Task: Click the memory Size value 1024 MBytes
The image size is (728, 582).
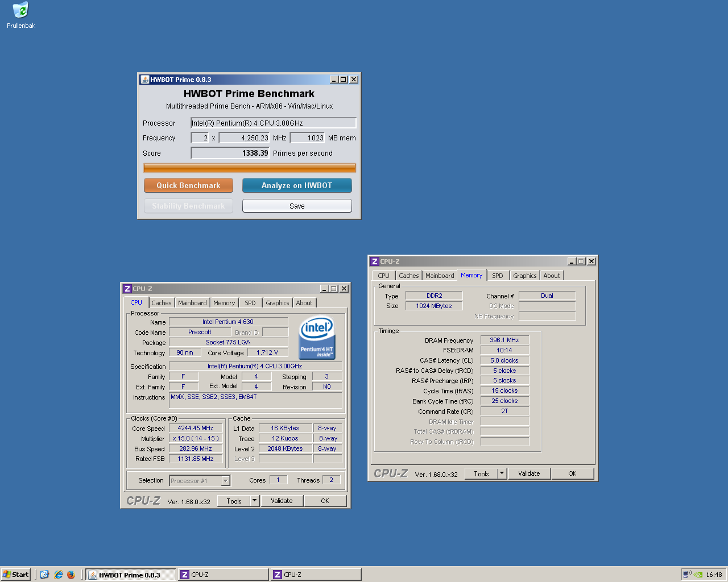Action: click(434, 306)
